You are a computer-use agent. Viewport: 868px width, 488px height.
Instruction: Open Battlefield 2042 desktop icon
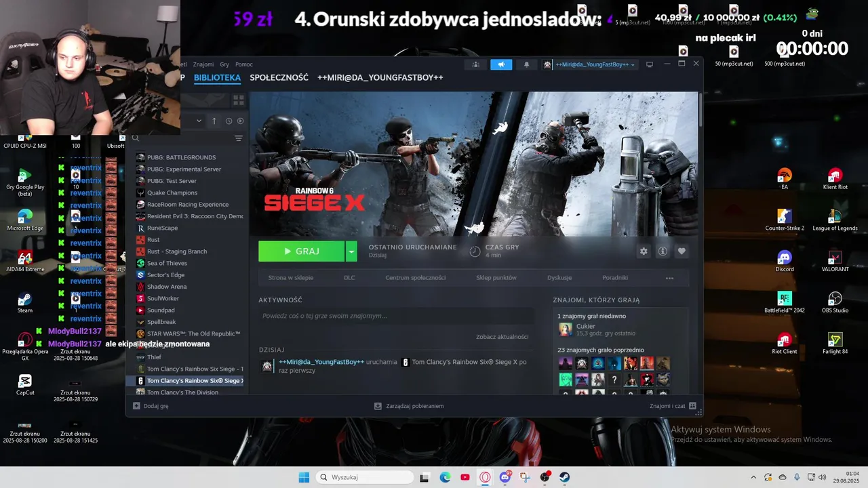click(785, 302)
